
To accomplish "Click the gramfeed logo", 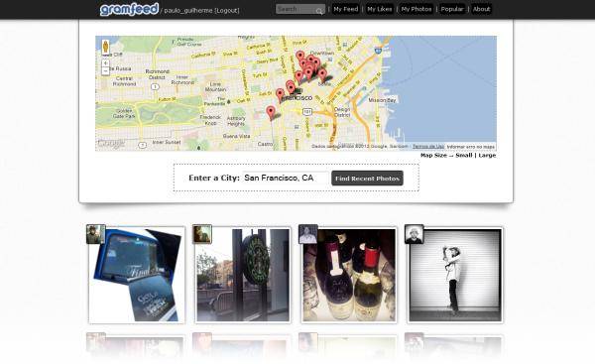I will click(x=129, y=9).
